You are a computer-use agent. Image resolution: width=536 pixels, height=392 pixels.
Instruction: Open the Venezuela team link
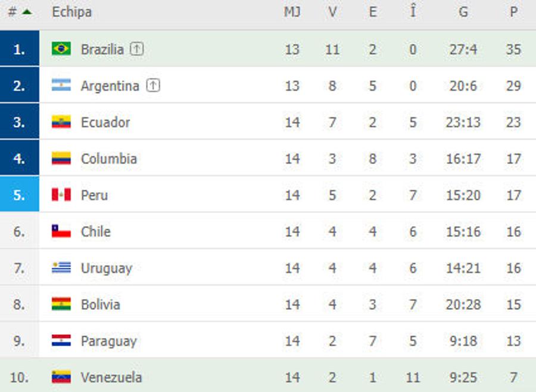point(111,378)
